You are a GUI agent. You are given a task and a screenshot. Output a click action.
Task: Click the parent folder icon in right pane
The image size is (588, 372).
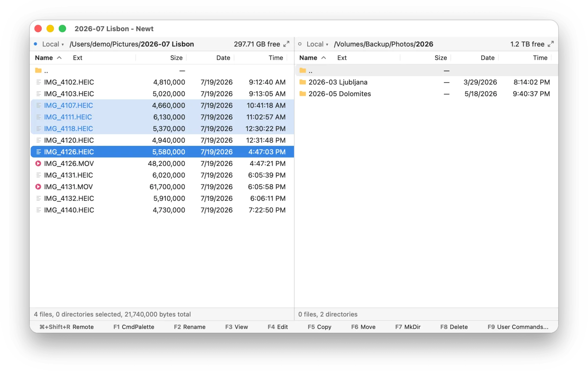[x=302, y=71]
